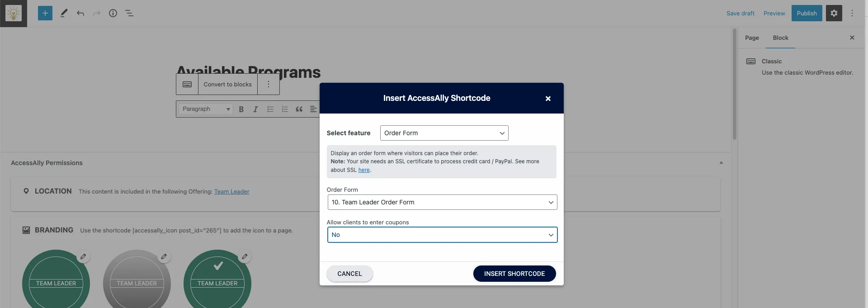Align text left in classic editor

(313, 109)
